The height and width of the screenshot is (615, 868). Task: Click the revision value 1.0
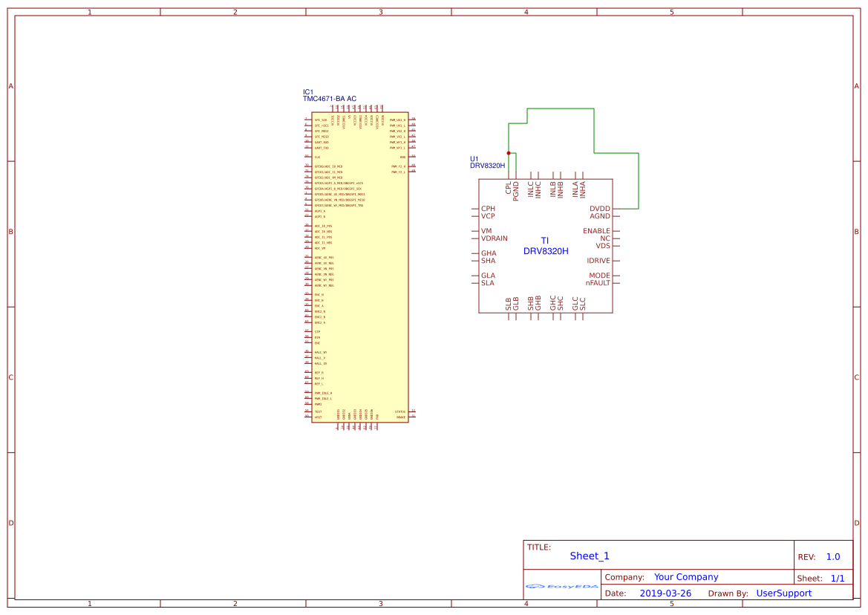point(833,556)
